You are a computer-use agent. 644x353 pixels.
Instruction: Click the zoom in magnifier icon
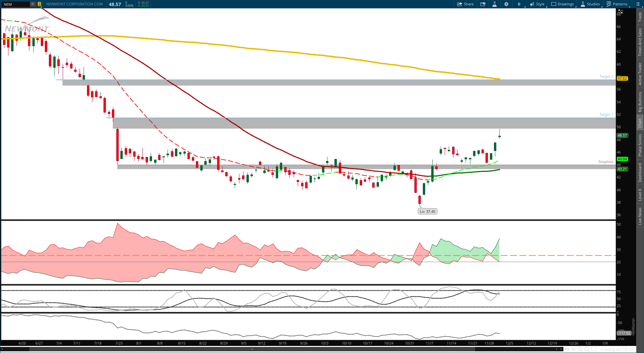tap(580, 349)
